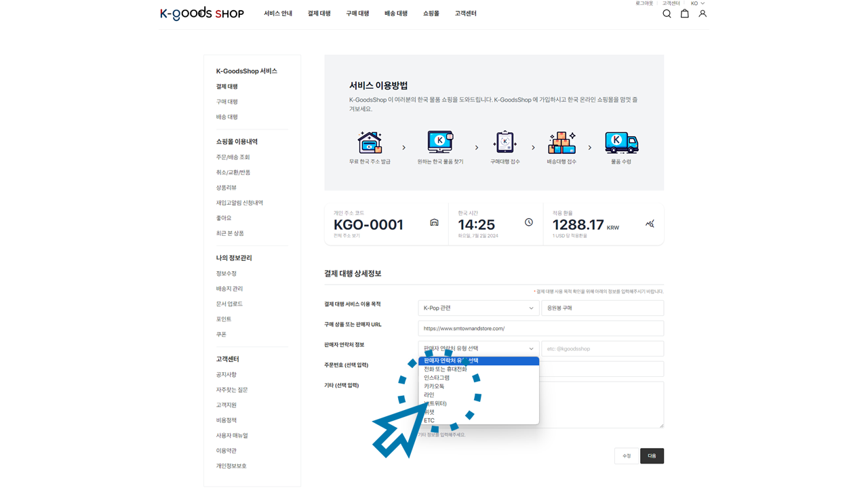Open 주문/배송 조회 in the sidebar
This screenshot has height=488, width=868.
pyautogui.click(x=233, y=157)
